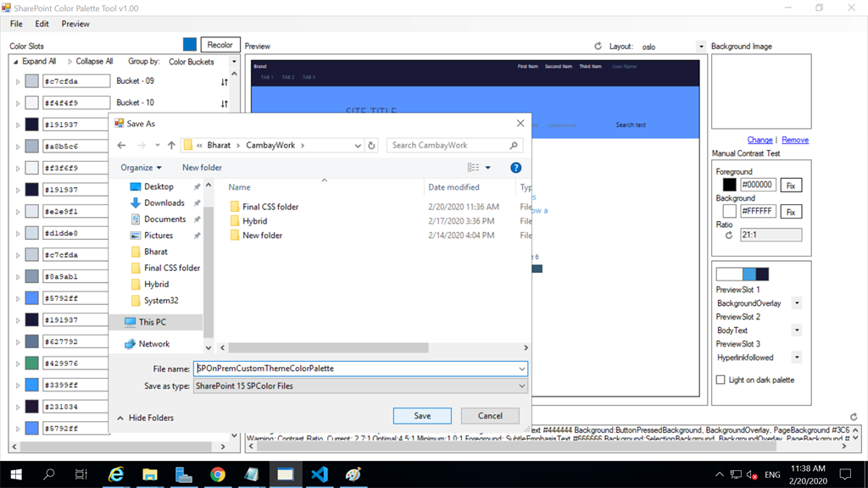This screenshot has height=488, width=868.
Task: Click the black Foreground color swatch
Action: coord(729,185)
